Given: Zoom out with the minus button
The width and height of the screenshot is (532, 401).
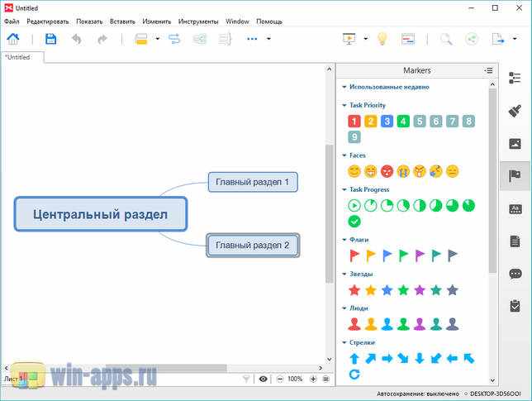Looking at the screenshot, I should coord(279,379).
